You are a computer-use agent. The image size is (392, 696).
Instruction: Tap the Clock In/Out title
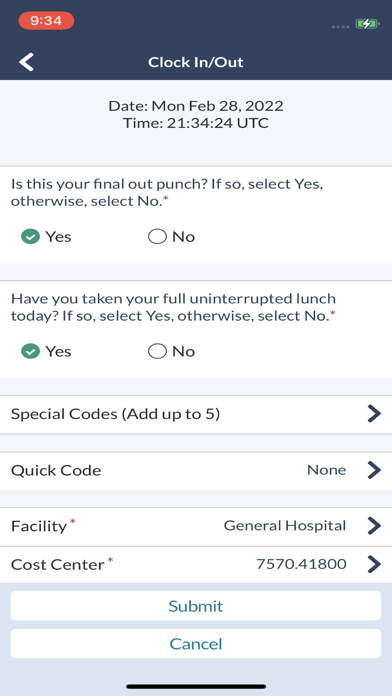click(x=195, y=62)
